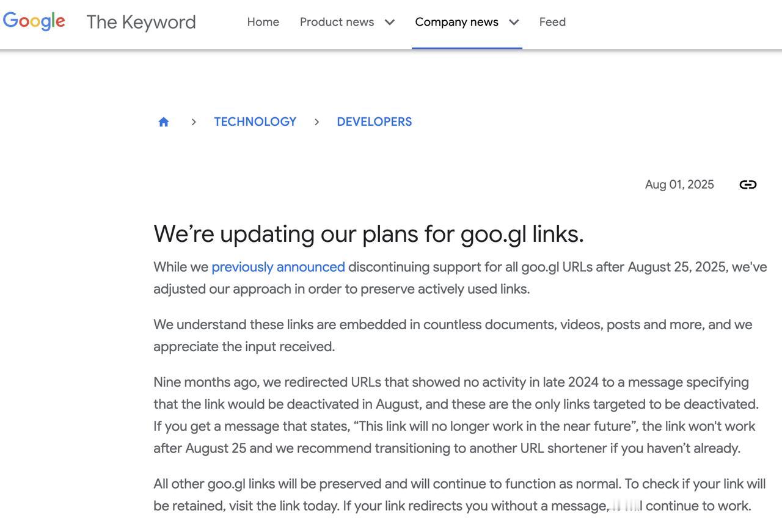The image size is (782, 532).
Task: Click paragraph starting 'Nine months ago'
Action: coord(456,415)
